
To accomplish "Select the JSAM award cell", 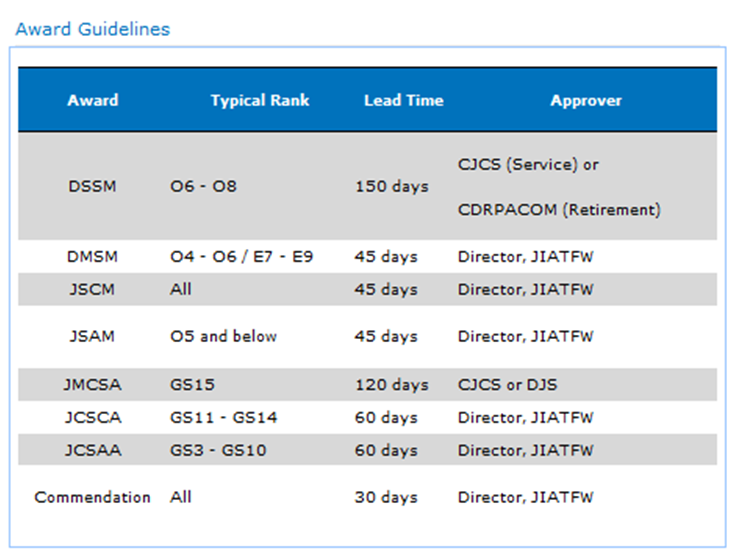I will tap(92, 337).
